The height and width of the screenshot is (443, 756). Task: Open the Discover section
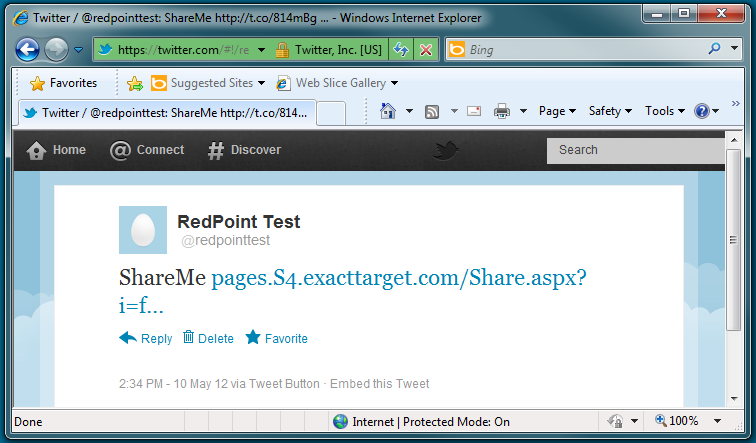244,150
